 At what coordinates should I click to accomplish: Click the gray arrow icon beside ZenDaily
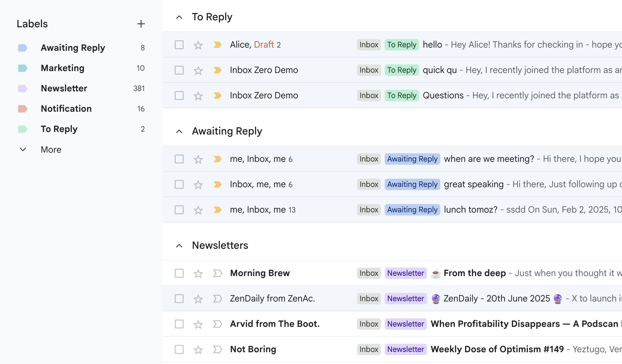pyautogui.click(x=217, y=298)
